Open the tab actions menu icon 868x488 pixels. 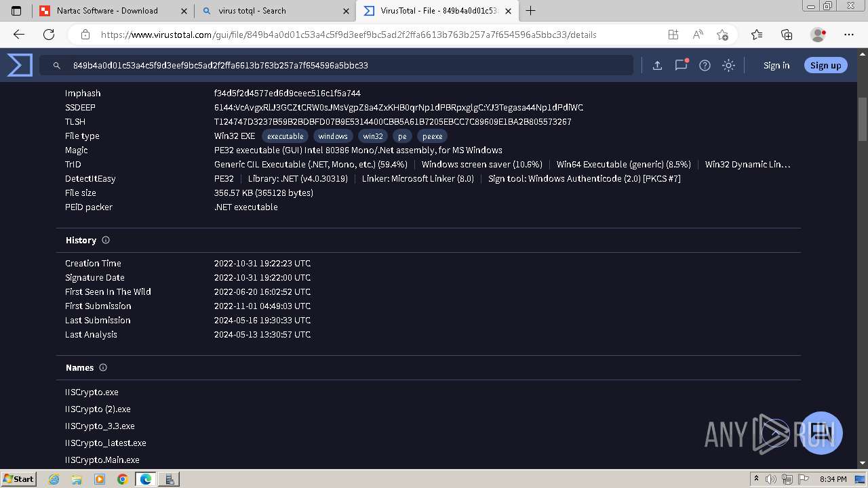click(16, 11)
